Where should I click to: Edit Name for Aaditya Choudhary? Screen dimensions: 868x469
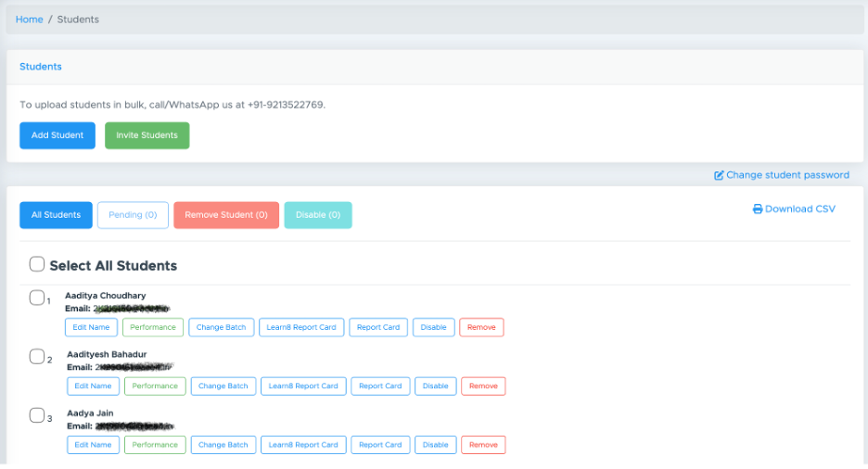coord(91,327)
